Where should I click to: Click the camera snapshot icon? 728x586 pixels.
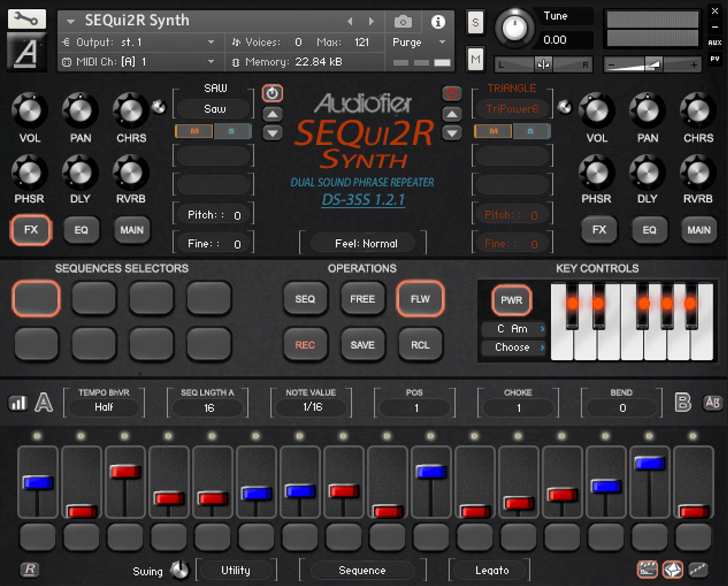tap(403, 22)
